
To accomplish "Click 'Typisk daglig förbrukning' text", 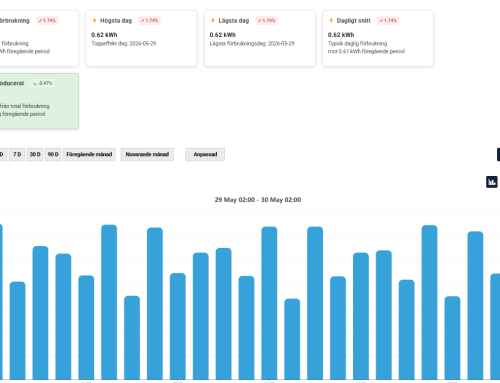I will coord(357,43).
